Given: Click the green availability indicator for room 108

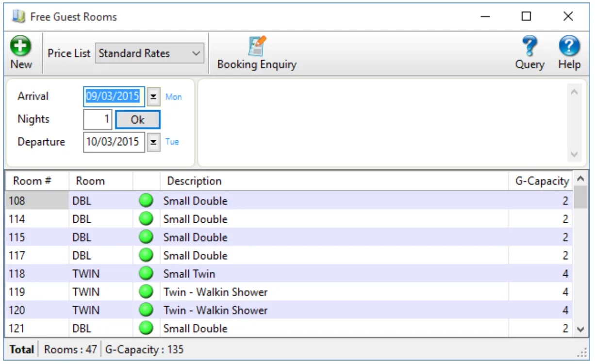Looking at the screenshot, I should pyautogui.click(x=145, y=200).
